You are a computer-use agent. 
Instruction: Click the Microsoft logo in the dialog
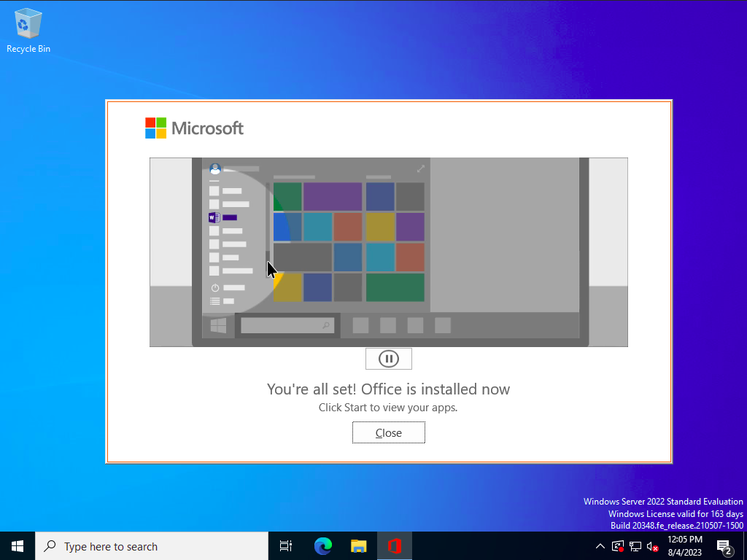tap(194, 128)
